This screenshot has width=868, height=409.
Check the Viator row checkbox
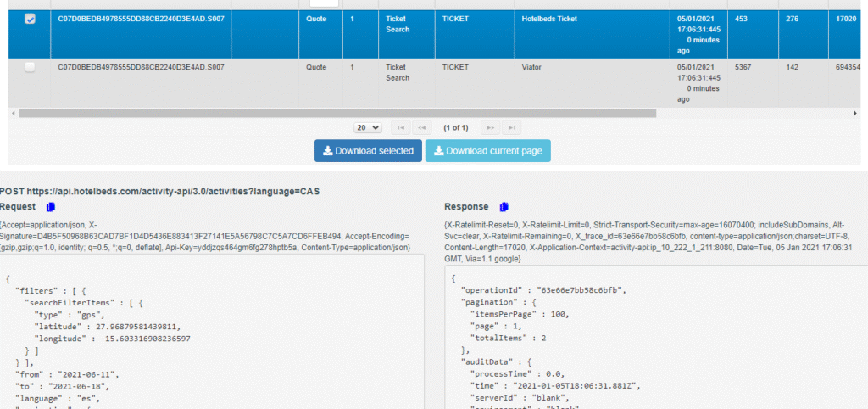30,67
